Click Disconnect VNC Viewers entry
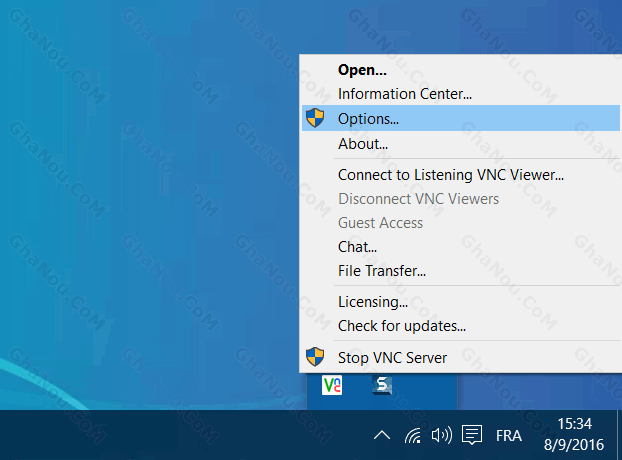 coord(461,199)
